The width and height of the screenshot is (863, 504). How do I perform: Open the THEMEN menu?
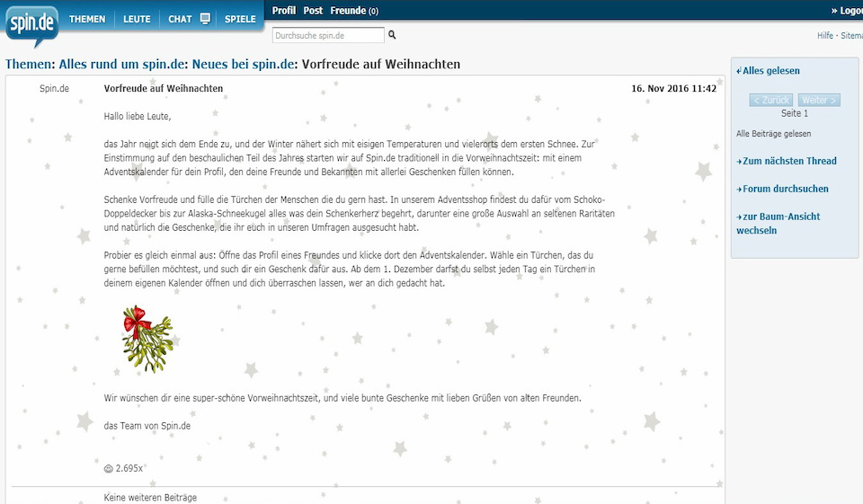[87, 19]
